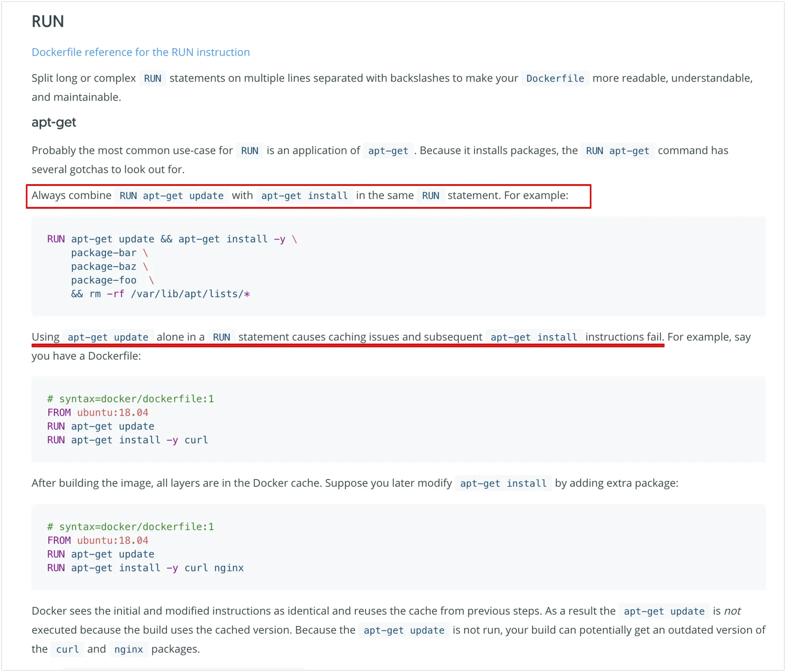Viewport: 786px width, 672px height.
Task: Open Dockerfile reference for RUN instruction link
Action: (x=140, y=52)
